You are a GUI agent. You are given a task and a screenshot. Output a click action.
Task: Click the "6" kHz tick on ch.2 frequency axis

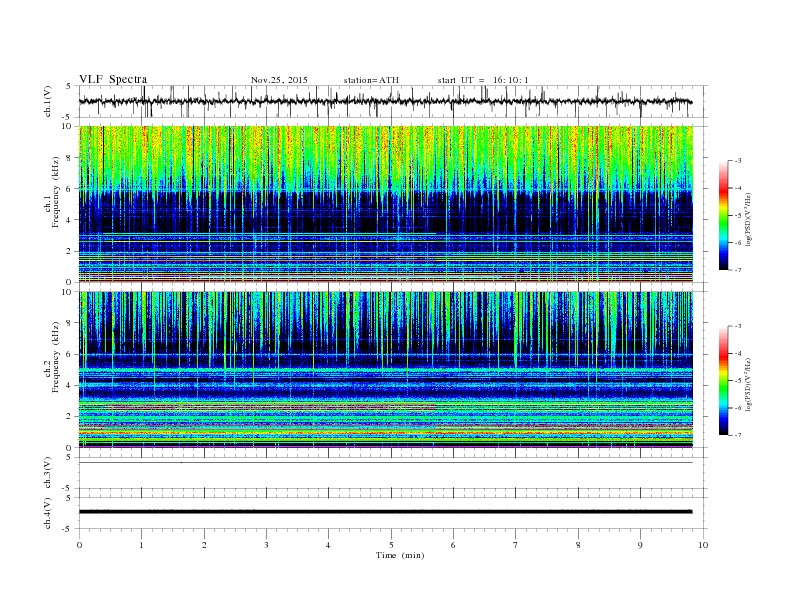(x=70, y=354)
